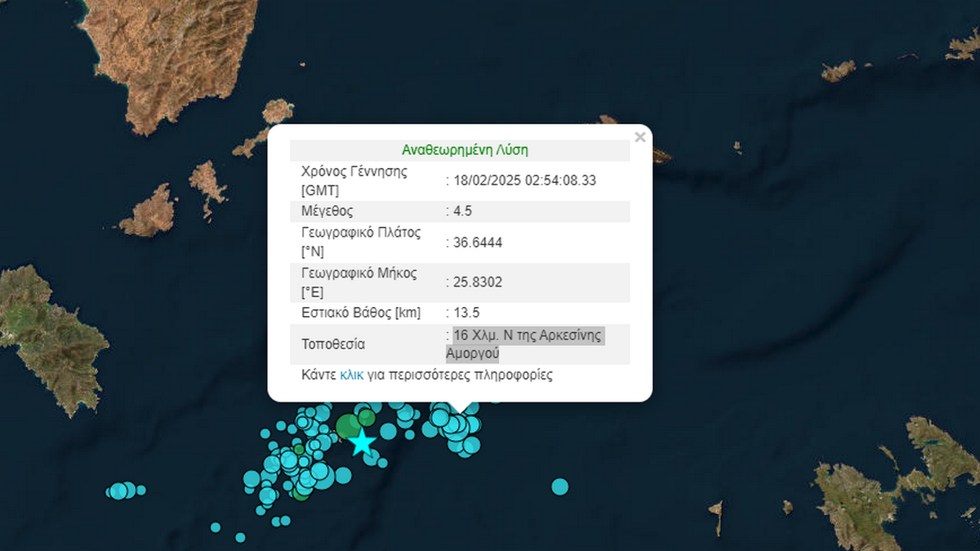Open the 'κλικ' link for more information

coord(351,375)
